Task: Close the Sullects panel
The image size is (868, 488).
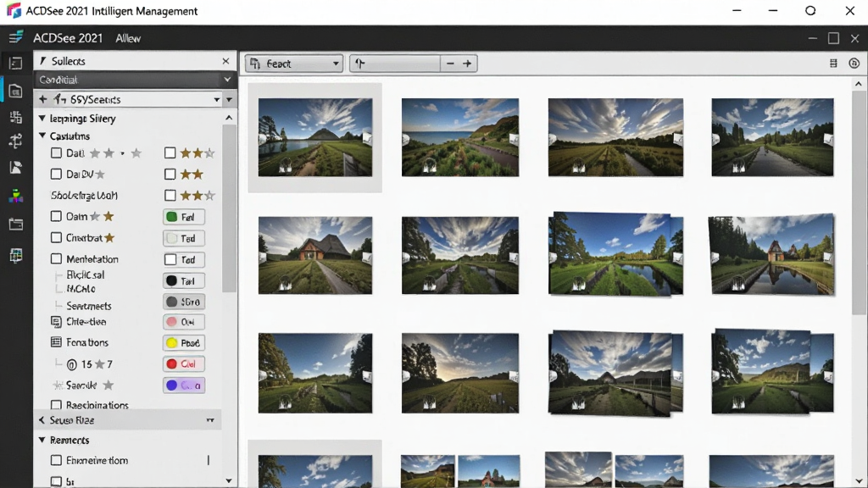Action: (225, 61)
